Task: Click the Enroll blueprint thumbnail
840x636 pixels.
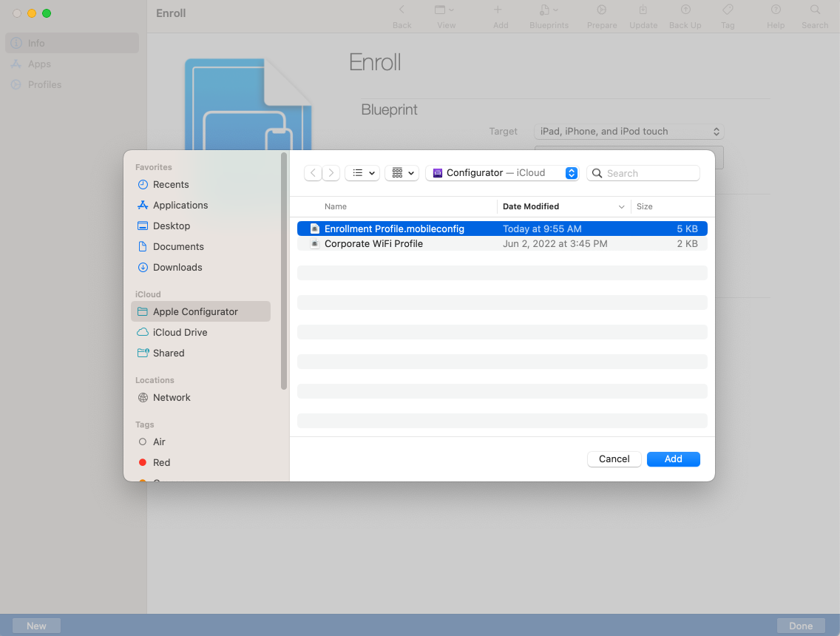Action: (248, 104)
